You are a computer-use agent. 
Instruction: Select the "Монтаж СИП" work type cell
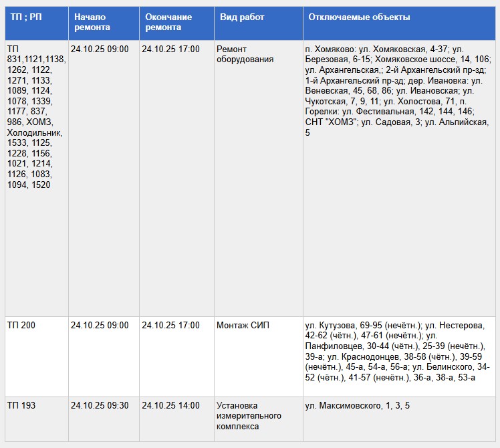coord(242,326)
